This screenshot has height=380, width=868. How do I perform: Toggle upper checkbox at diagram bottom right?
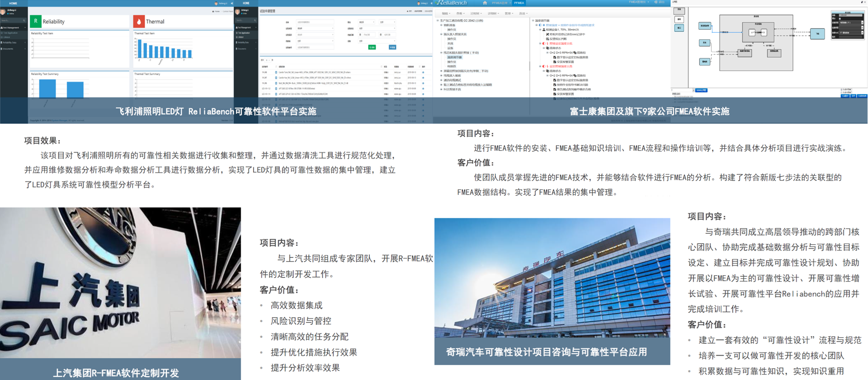click(x=842, y=89)
